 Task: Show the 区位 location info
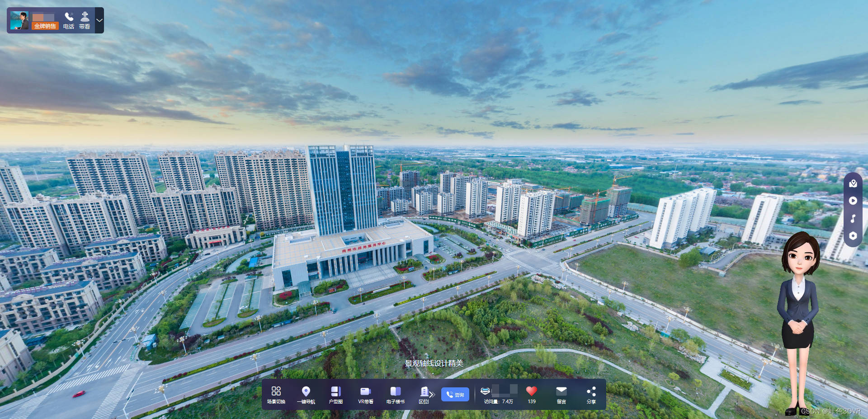(x=424, y=395)
